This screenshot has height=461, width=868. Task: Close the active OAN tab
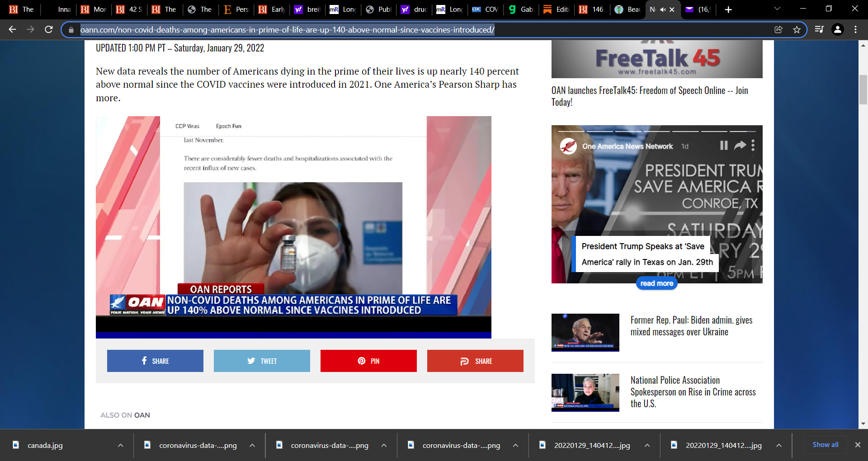tap(672, 9)
